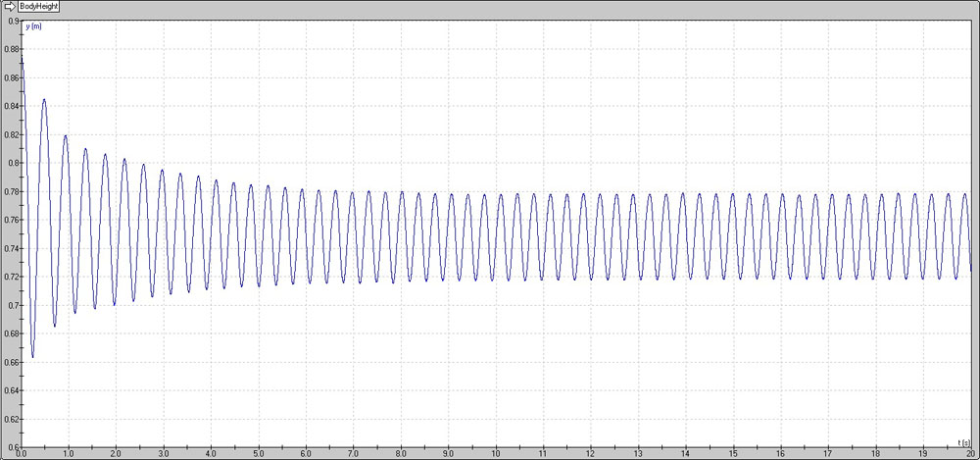980x460 pixels.
Task: Click the arrow icon beside BodyHeight
Action: click(x=10, y=8)
